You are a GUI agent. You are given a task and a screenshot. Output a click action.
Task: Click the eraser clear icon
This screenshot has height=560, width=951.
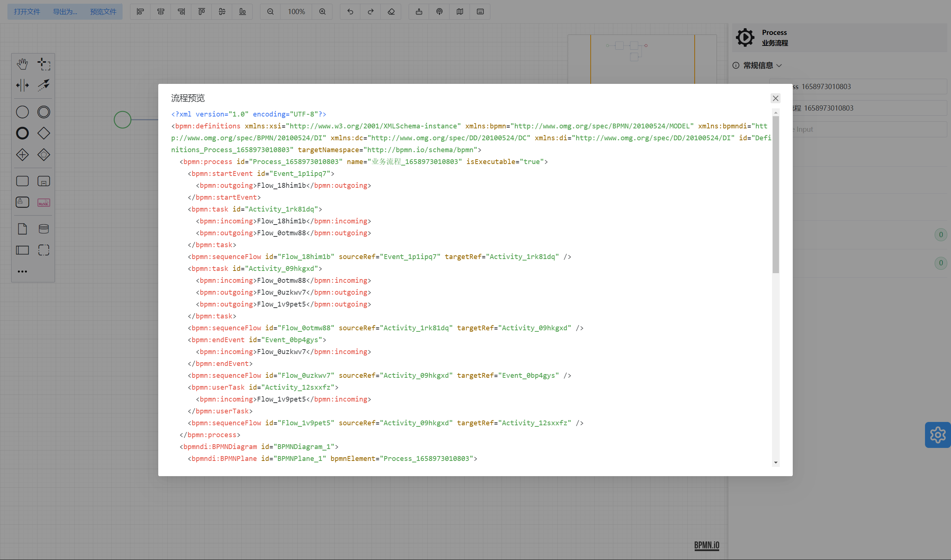[x=391, y=12]
